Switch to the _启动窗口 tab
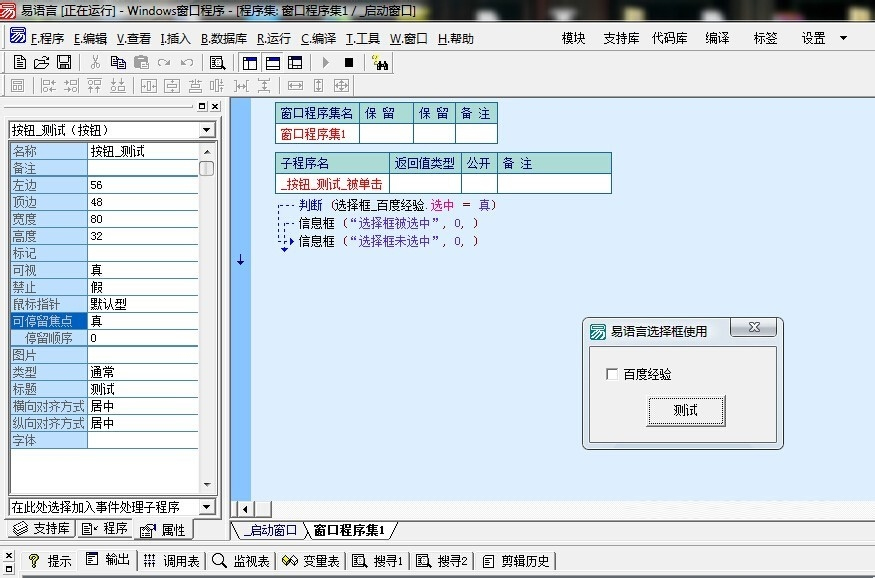 click(270, 530)
